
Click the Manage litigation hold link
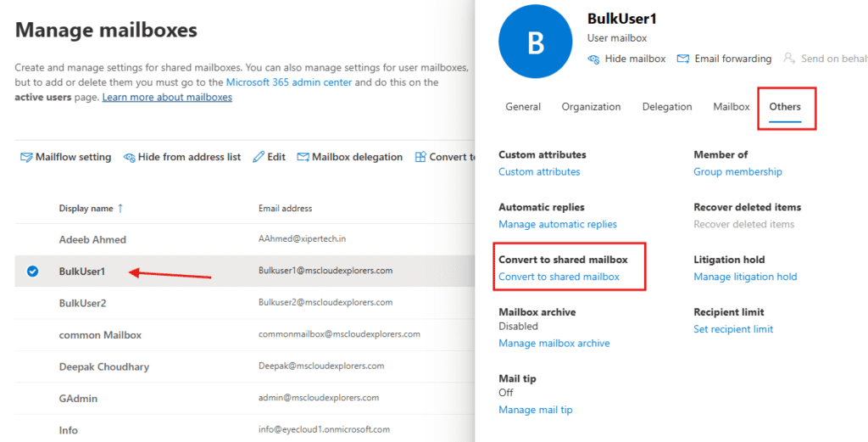745,277
